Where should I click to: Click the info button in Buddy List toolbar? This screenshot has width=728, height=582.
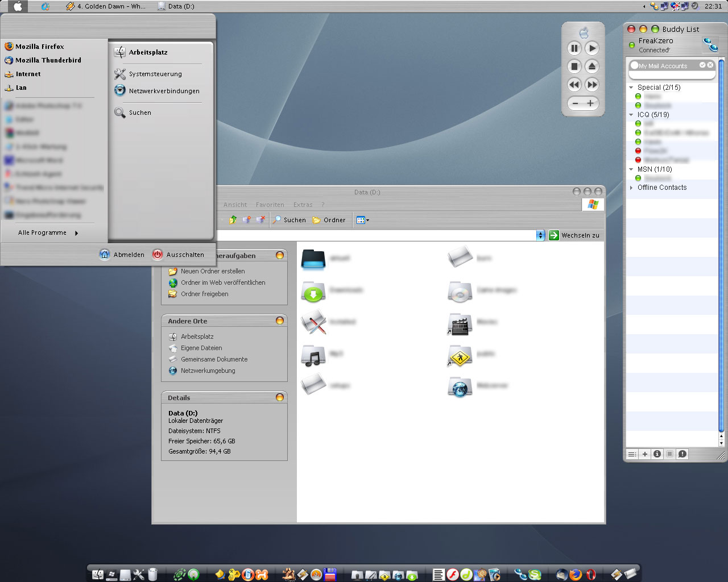(x=657, y=454)
